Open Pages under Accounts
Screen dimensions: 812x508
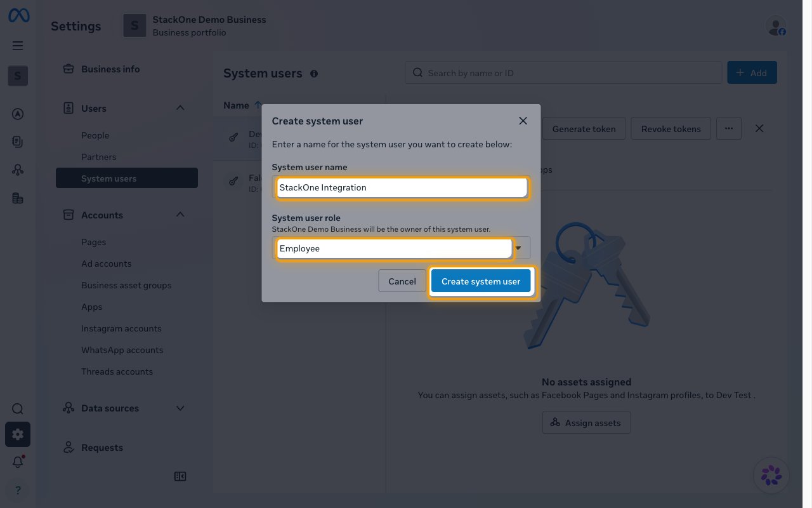tap(94, 242)
